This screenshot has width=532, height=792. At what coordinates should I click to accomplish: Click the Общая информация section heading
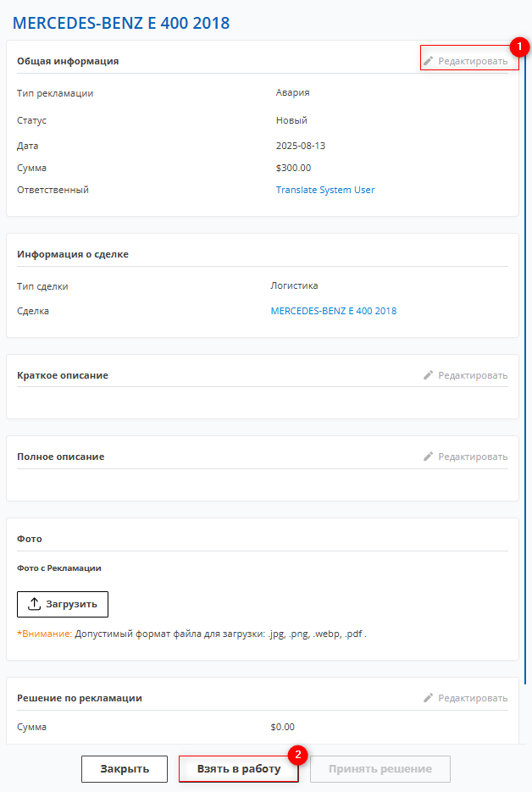[68, 61]
